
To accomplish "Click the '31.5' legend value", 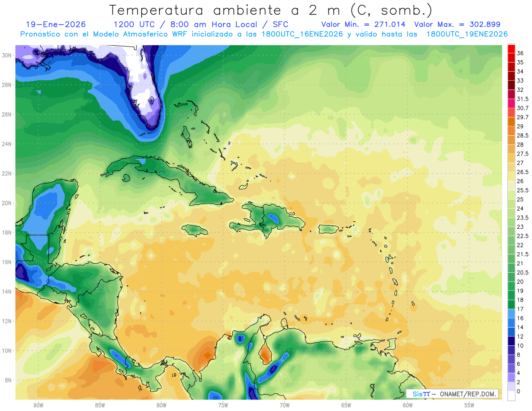I will [522, 99].
